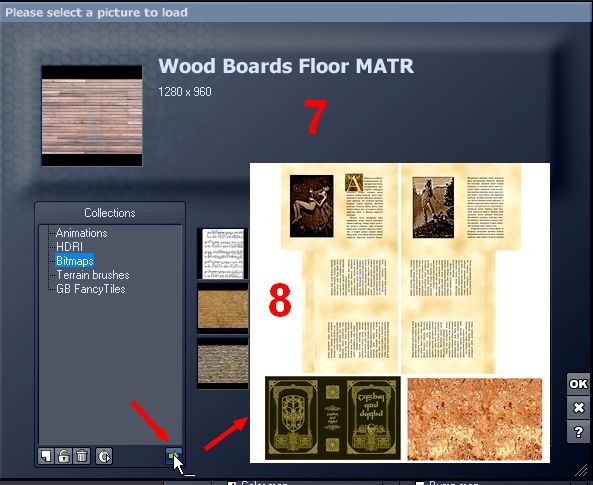Click the green load-from-file icon
The width and height of the screenshot is (593, 485).
174,456
